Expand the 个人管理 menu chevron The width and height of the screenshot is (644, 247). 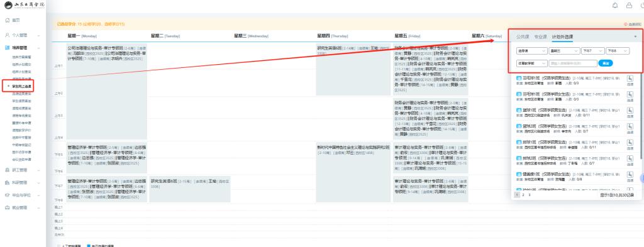pos(38,36)
